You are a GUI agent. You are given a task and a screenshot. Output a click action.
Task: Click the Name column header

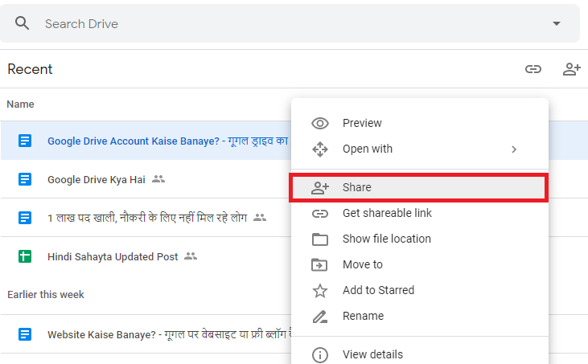point(20,104)
